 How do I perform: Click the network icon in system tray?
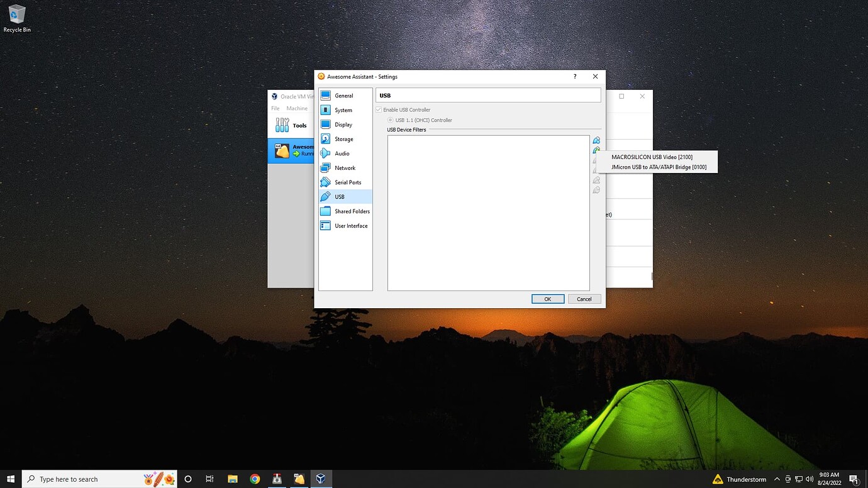[799, 479]
